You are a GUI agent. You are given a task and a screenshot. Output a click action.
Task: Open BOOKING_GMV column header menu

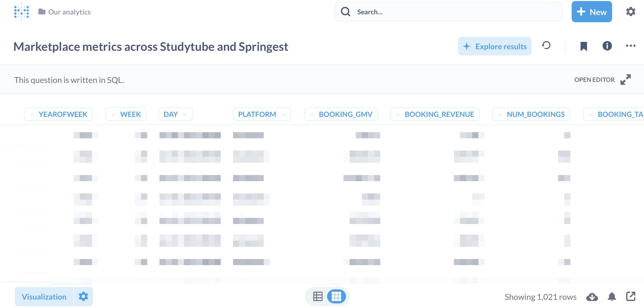point(341,114)
